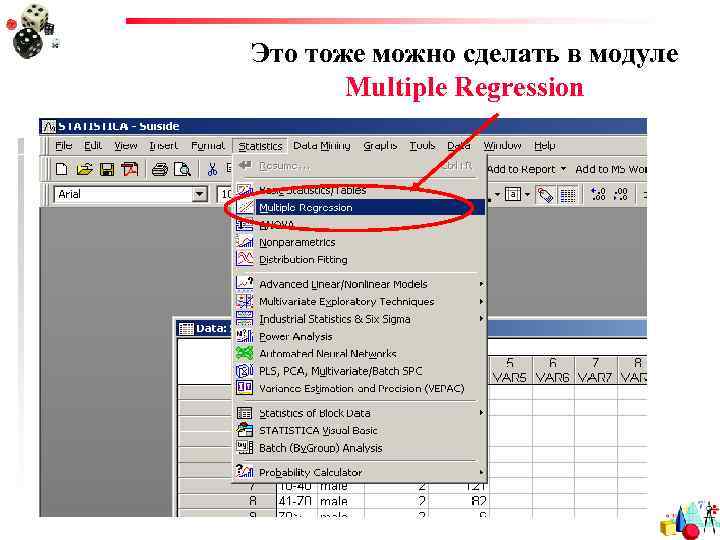Screen dimensions: 720x540
Task: Open the Tools menu
Action: (422, 146)
